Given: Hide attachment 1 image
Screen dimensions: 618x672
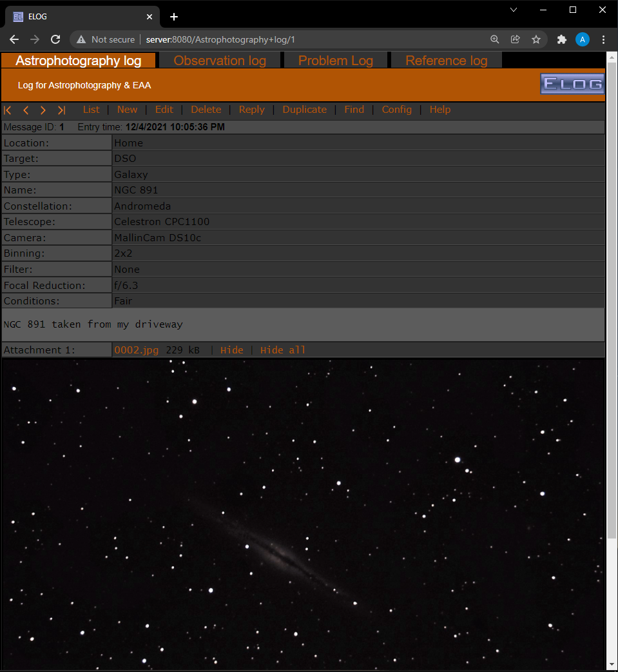Looking at the screenshot, I should (232, 350).
